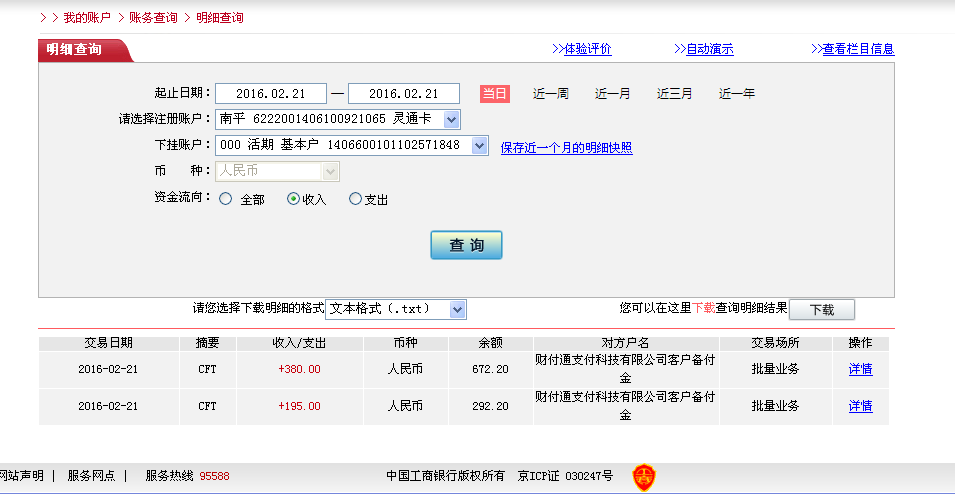Open the 我的账户 breadcrumb item
The image size is (955, 494).
coord(87,18)
